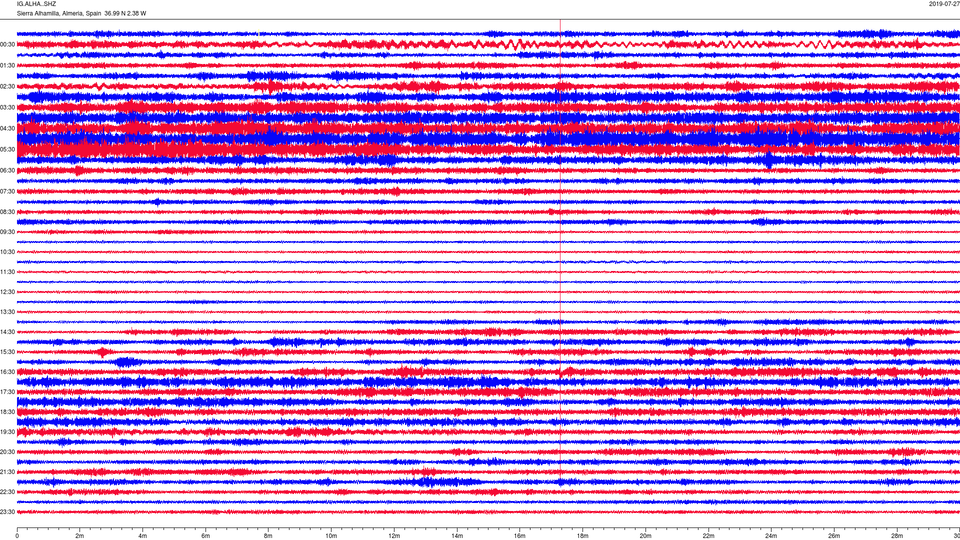This screenshot has width=960, height=540.
Task: Click the 2m tick on minute axis
Action: coord(80,536)
